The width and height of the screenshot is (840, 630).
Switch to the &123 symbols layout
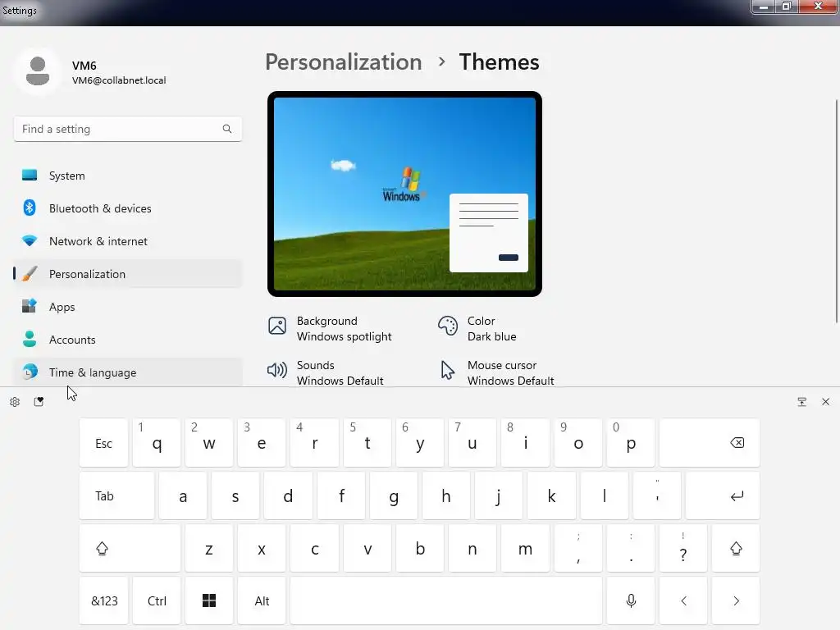pyautogui.click(x=103, y=600)
